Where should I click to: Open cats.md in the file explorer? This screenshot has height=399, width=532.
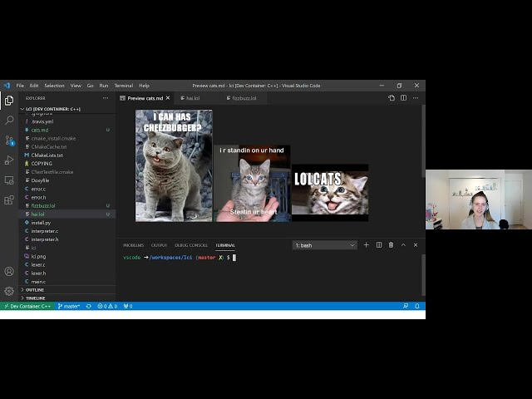pyautogui.click(x=67, y=130)
